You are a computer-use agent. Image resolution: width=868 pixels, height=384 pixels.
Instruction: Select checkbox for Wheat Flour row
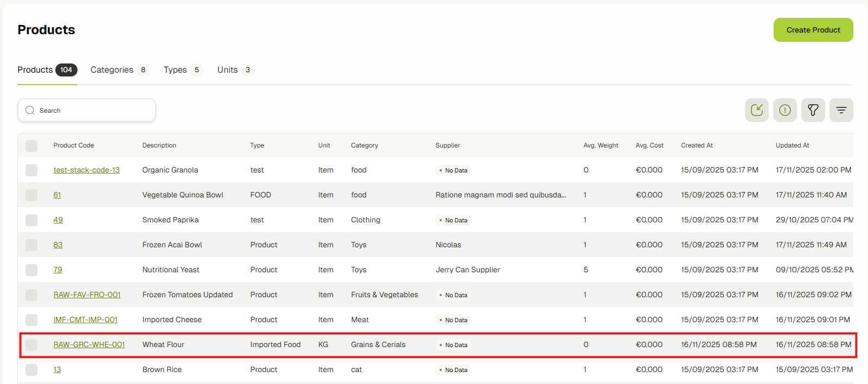pyautogui.click(x=31, y=344)
